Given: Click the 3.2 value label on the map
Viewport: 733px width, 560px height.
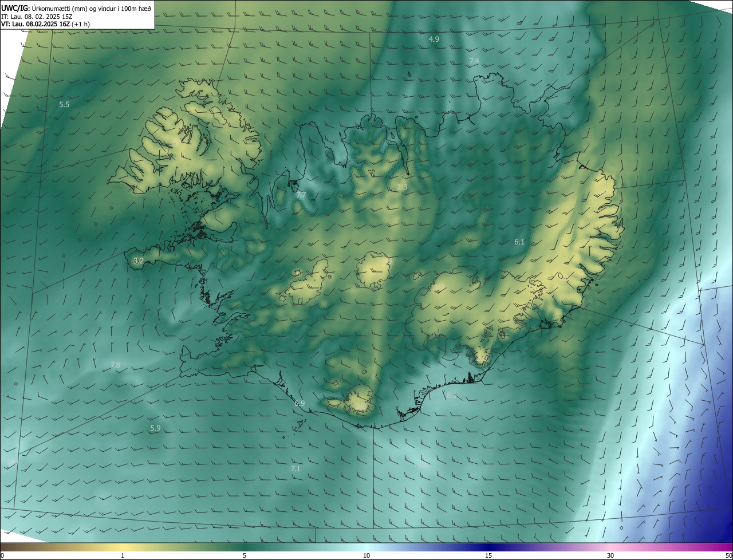Looking at the screenshot, I should coord(139,261).
